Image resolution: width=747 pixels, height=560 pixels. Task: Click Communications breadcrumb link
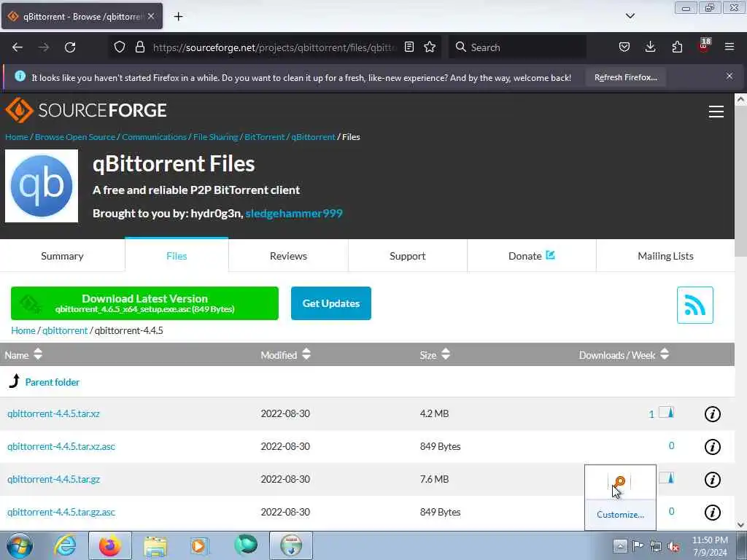[154, 136]
